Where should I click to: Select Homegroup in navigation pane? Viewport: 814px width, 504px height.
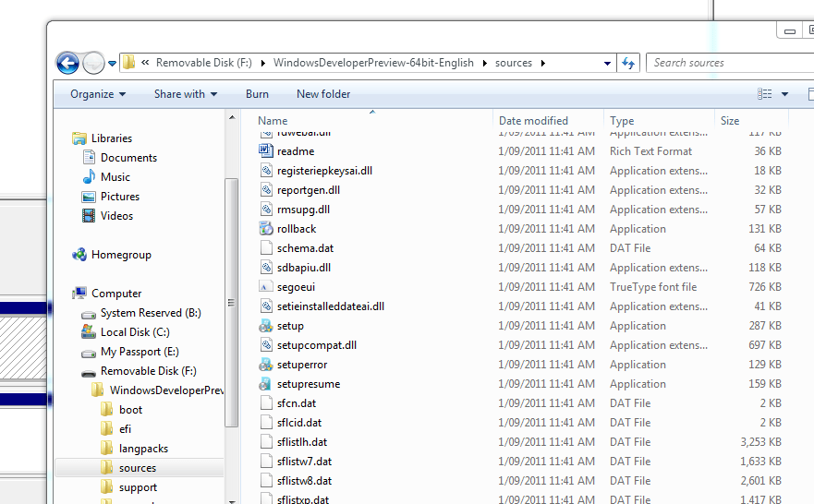[121, 255]
